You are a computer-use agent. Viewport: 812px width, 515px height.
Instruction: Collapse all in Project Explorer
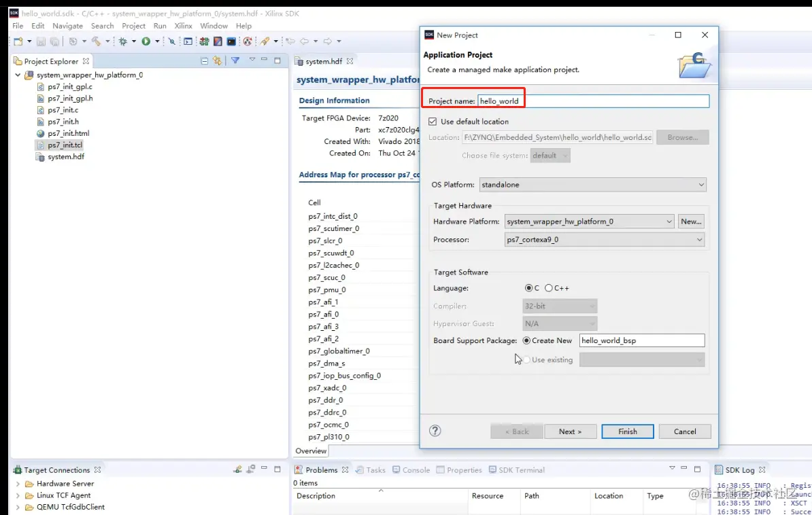click(x=205, y=61)
